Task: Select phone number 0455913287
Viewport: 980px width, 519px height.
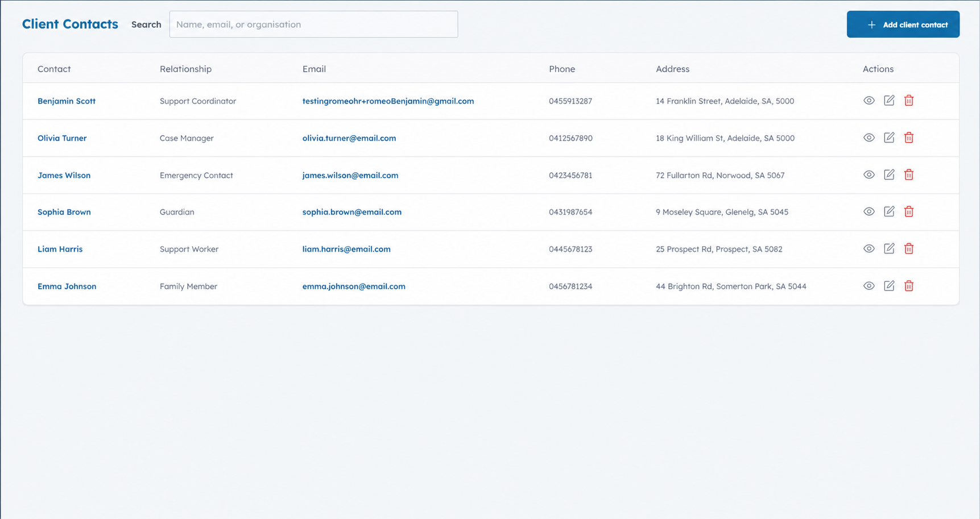Action: [x=570, y=101]
